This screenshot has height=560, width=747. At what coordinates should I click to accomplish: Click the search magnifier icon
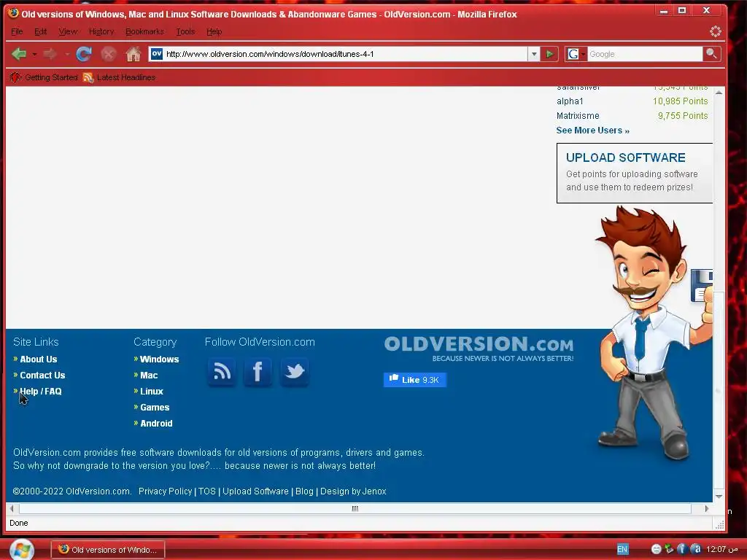point(711,54)
